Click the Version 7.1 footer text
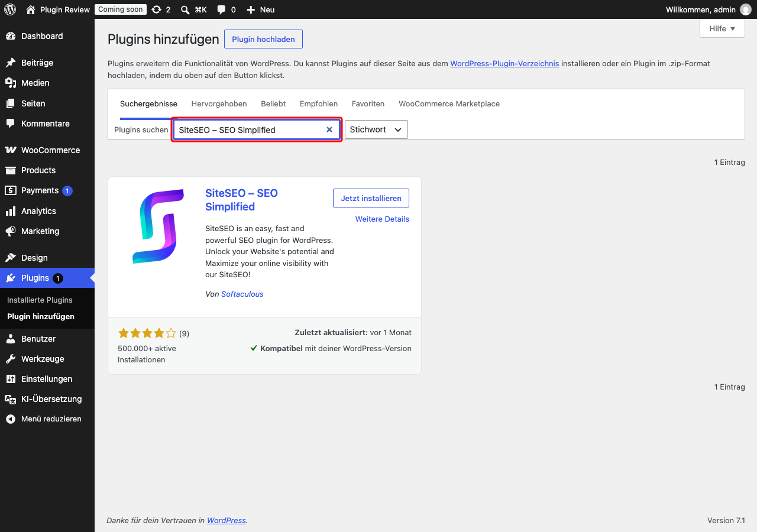757x532 pixels. tap(726, 520)
